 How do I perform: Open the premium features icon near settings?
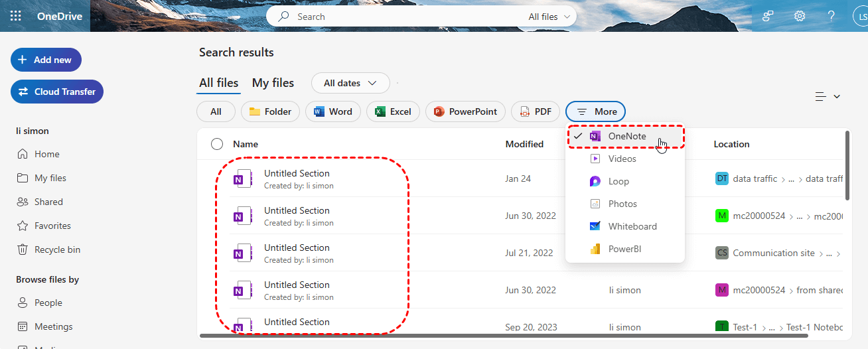[768, 17]
